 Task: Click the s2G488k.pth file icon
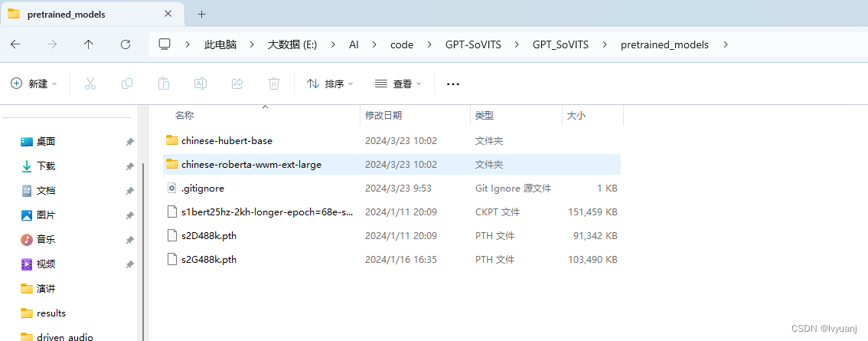172,260
